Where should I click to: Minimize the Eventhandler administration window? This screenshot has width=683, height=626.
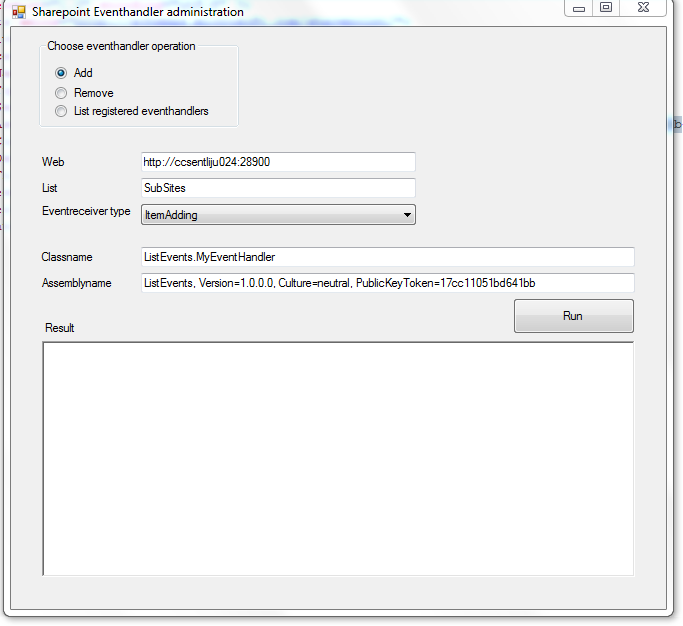(578, 8)
